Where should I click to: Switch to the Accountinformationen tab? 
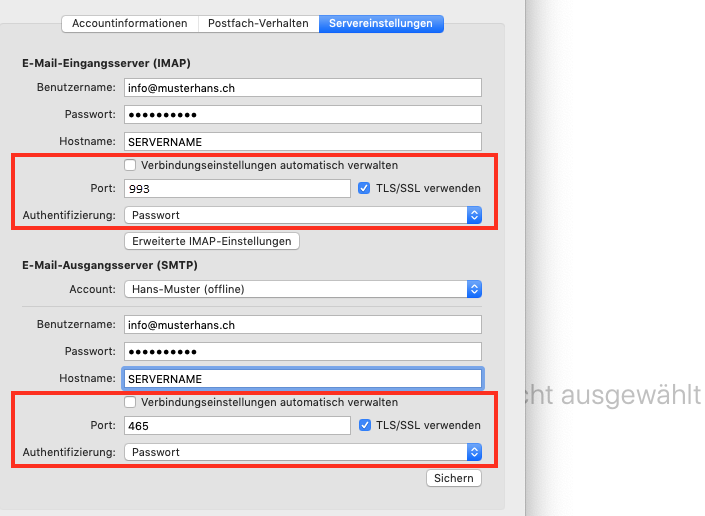tap(129, 23)
